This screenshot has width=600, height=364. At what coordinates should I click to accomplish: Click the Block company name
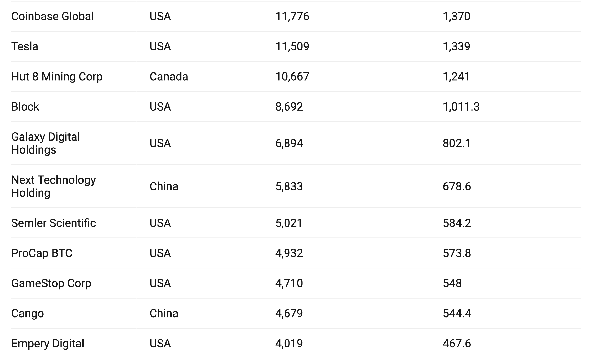(25, 107)
